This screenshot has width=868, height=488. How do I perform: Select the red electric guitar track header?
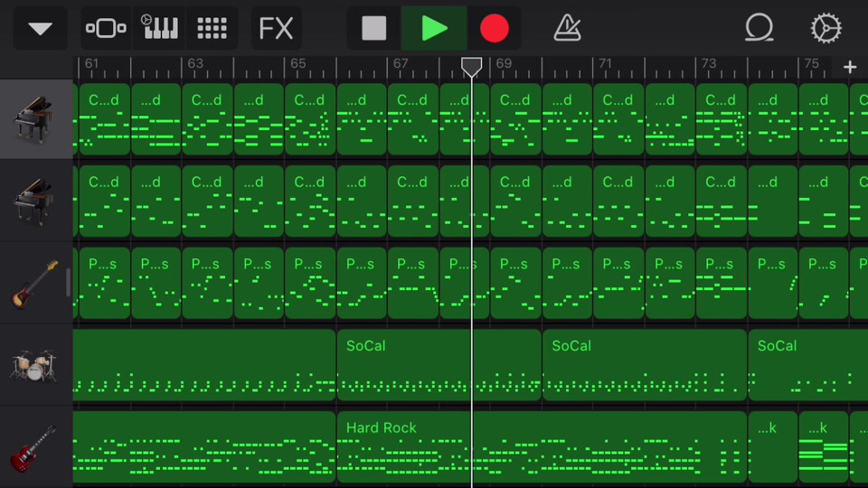pyautogui.click(x=36, y=447)
